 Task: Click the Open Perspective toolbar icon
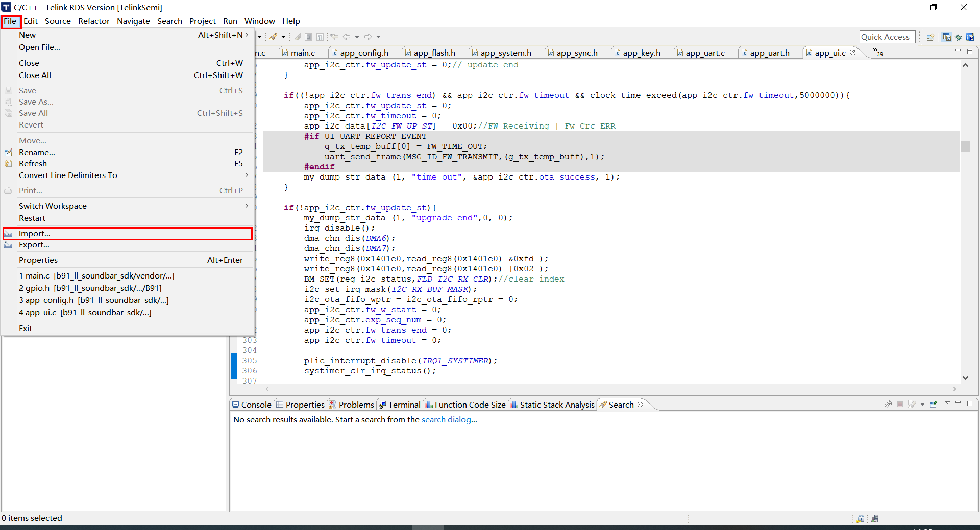(x=930, y=37)
